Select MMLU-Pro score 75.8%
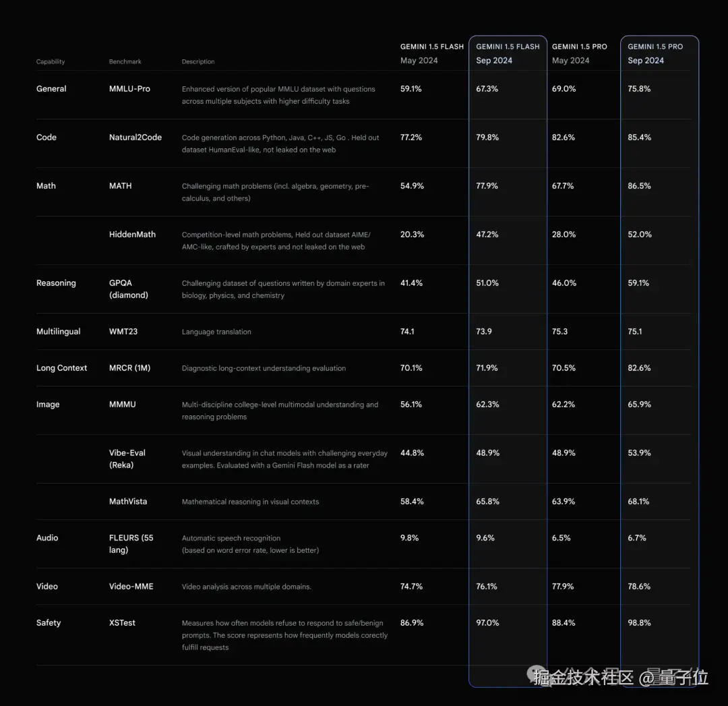This screenshot has height=706, width=728. (639, 89)
